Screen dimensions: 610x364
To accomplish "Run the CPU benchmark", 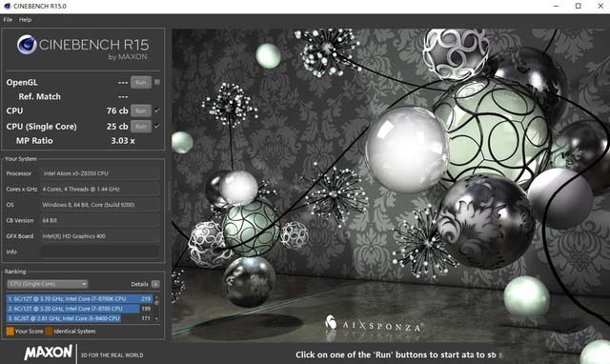I will [x=141, y=111].
